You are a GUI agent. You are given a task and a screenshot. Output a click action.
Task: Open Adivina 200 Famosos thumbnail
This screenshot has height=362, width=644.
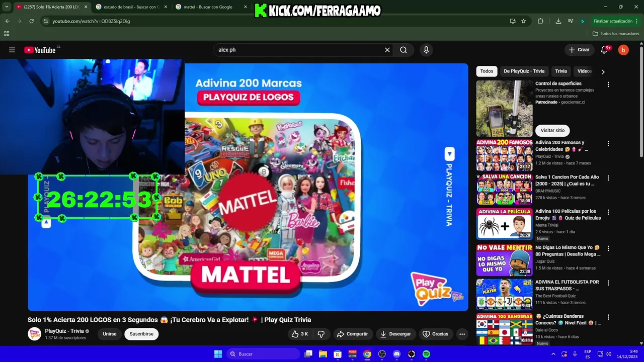[x=504, y=155]
